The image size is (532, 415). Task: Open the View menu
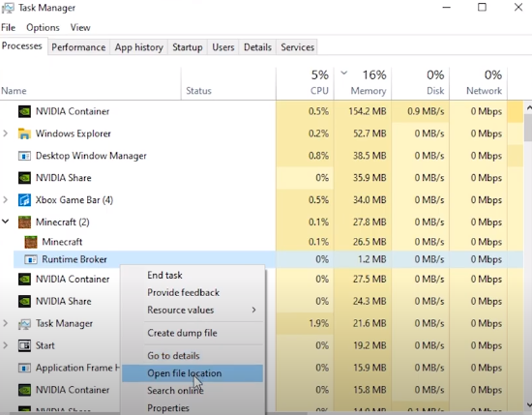80,27
